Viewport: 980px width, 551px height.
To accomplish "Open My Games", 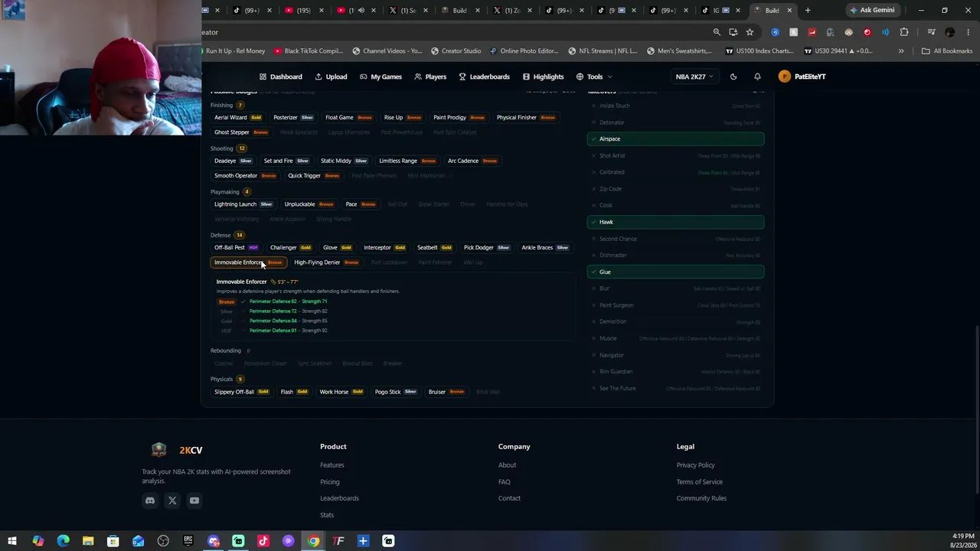I will tap(380, 77).
